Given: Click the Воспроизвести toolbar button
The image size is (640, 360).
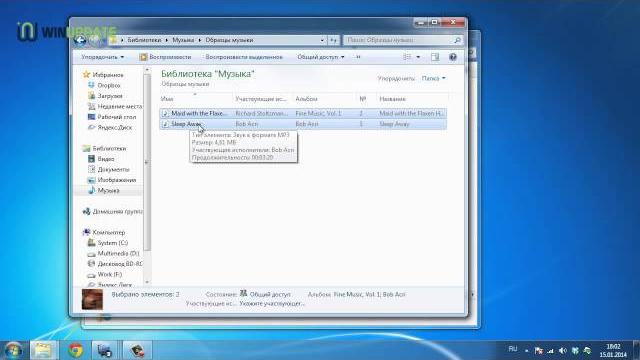Looking at the screenshot, I should point(165,57).
